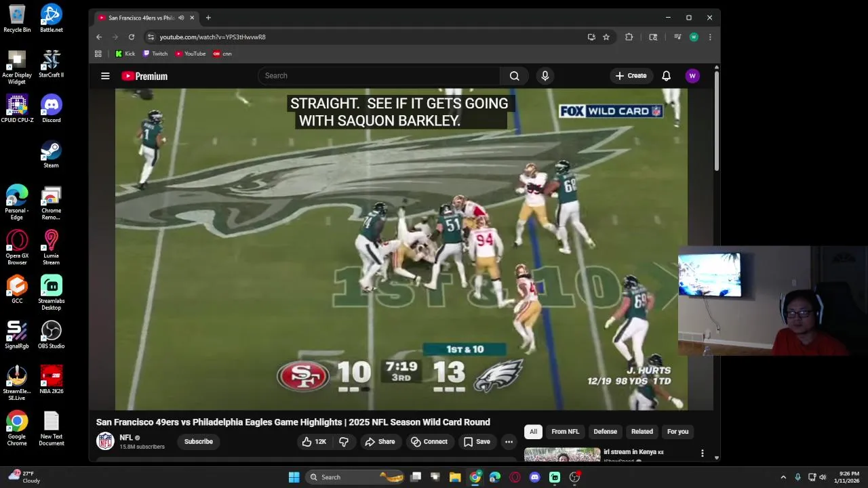
Task: Switch to the San Francisco 49ers tab
Action: (x=141, y=18)
